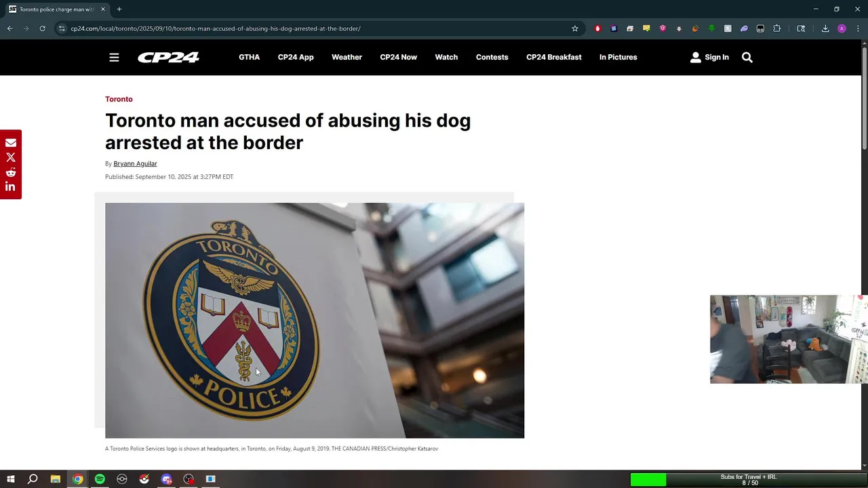Open the Chrome profile avatar

tap(842, 28)
